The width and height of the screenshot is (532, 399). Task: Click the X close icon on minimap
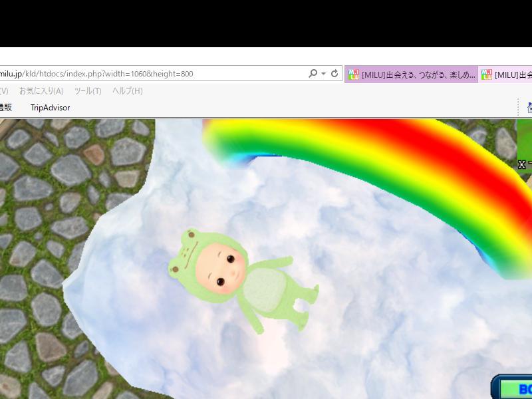(x=522, y=164)
